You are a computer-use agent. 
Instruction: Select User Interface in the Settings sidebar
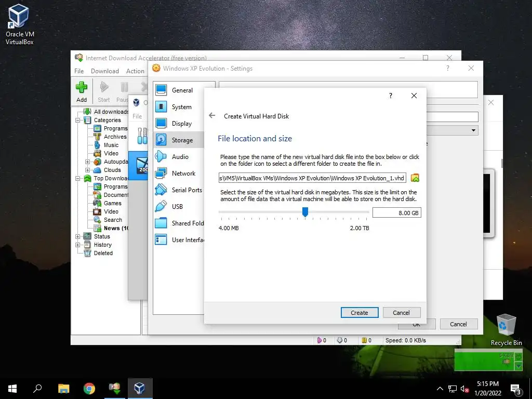click(x=179, y=240)
